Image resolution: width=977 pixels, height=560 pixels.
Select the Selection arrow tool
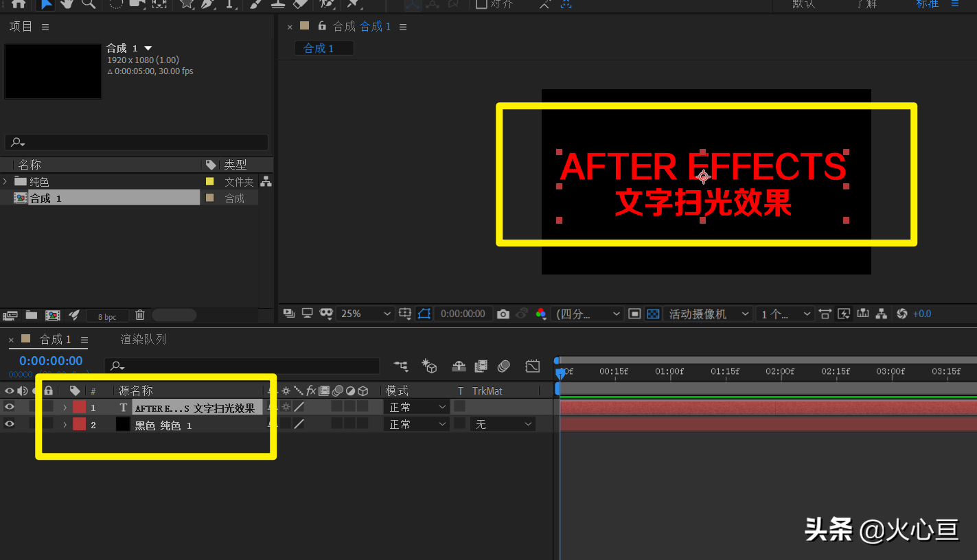click(x=45, y=4)
